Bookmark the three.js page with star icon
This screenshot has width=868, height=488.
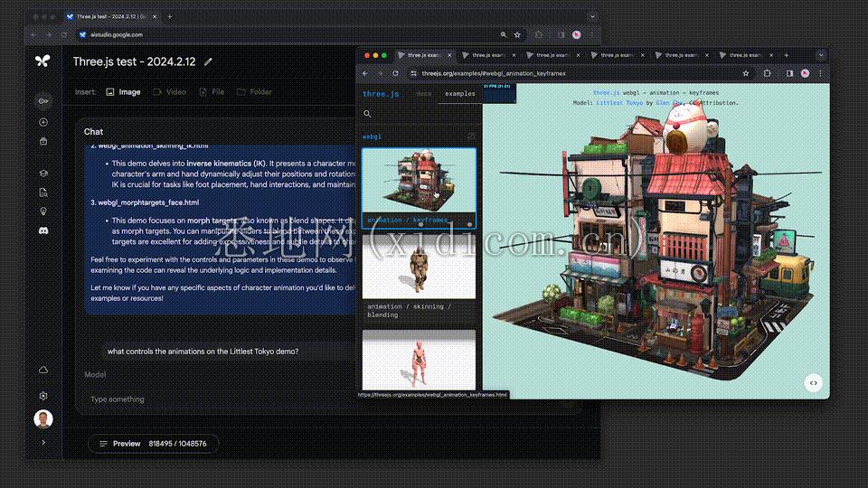746,73
